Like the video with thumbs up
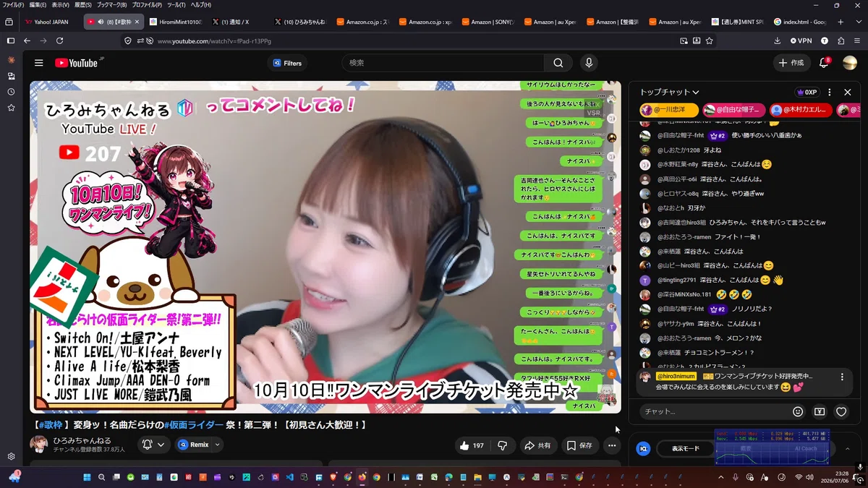 coord(471,445)
